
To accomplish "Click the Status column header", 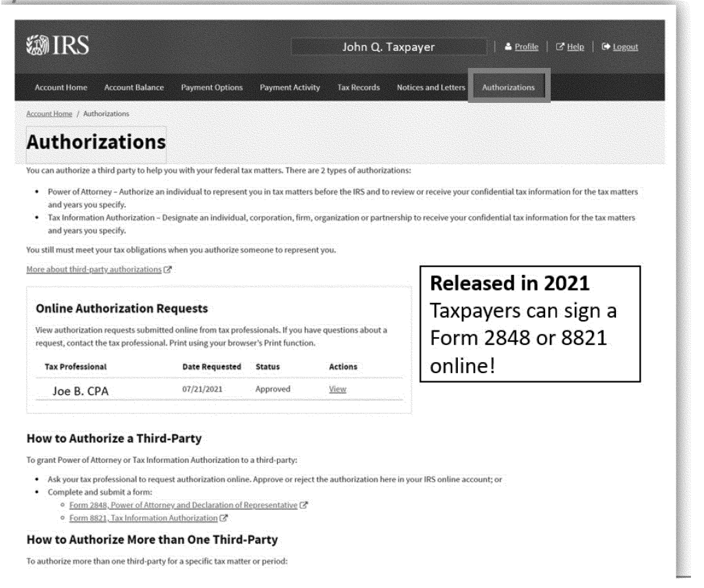I will (x=267, y=367).
